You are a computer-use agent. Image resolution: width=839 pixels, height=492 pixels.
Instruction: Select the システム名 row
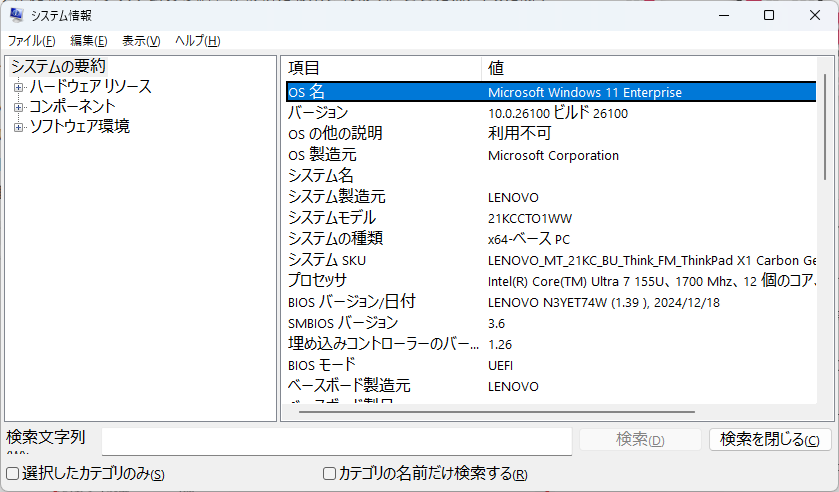click(551, 176)
